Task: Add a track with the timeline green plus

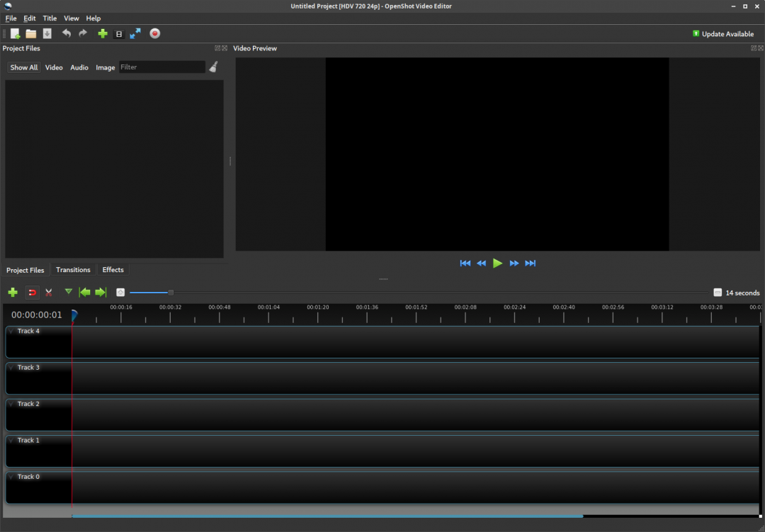Action: coord(13,293)
